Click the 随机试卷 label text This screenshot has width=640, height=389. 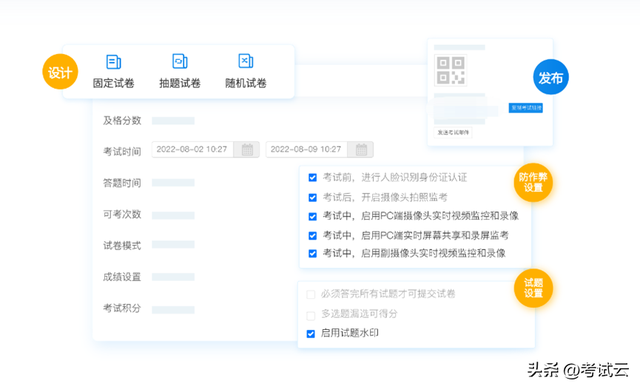pos(246,83)
